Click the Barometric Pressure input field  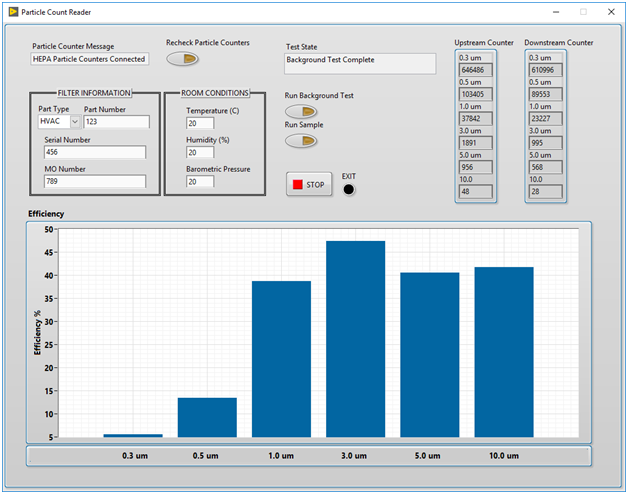click(x=200, y=181)
